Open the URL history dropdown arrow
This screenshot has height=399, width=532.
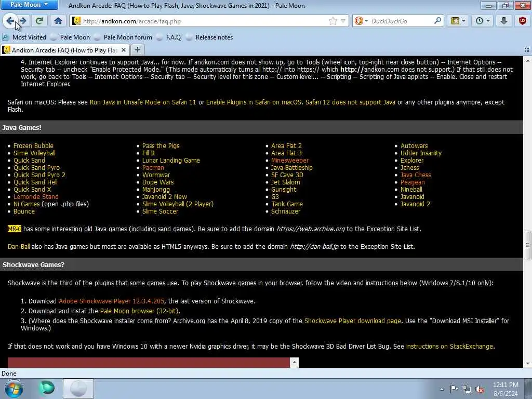(x=343, y=21)
